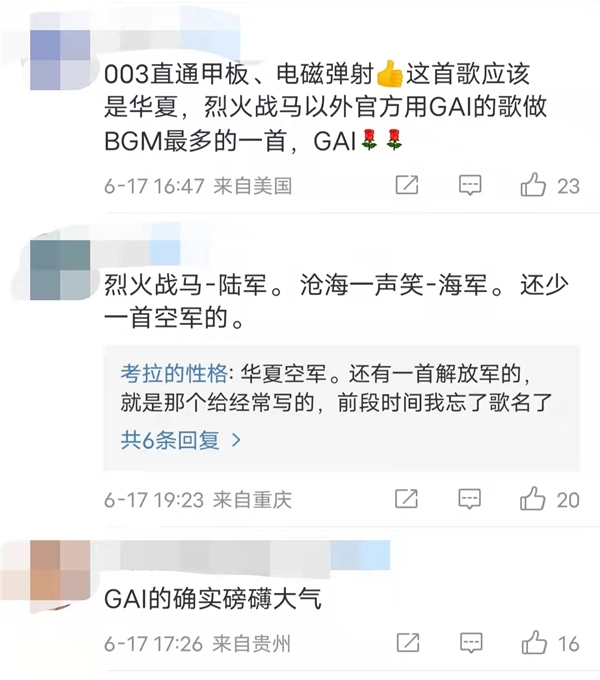
Task: Open the chevron arrow beside 共6条回复
Action: click(236, 441)
